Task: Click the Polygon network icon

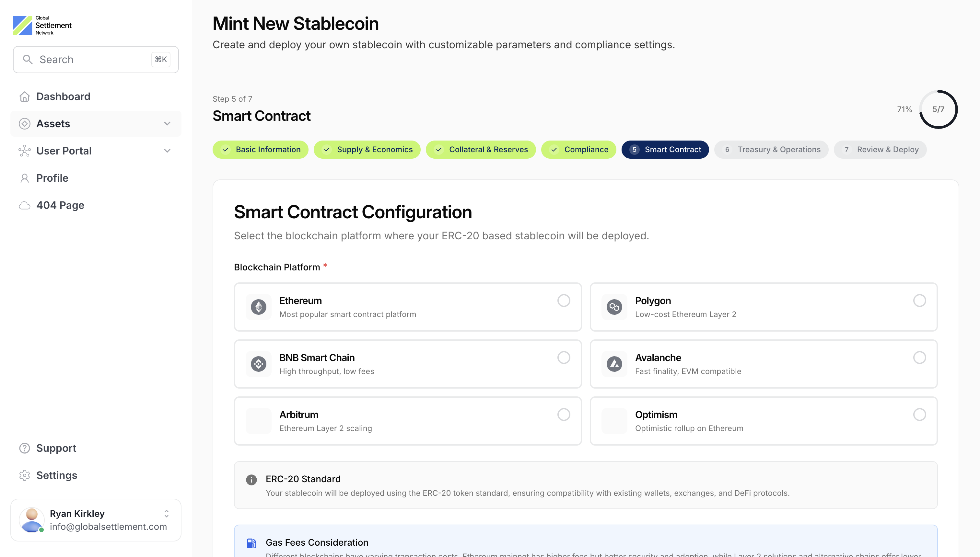Action: point(614,306)
